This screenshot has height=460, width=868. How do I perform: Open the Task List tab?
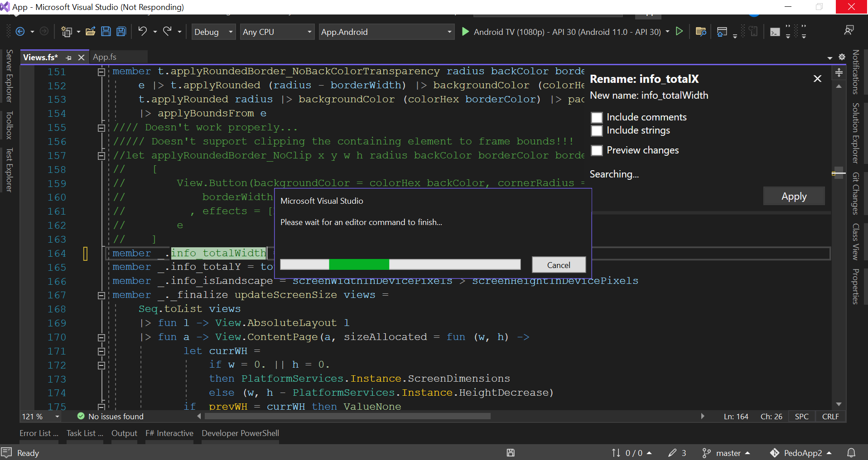click(x=85, y=433)
